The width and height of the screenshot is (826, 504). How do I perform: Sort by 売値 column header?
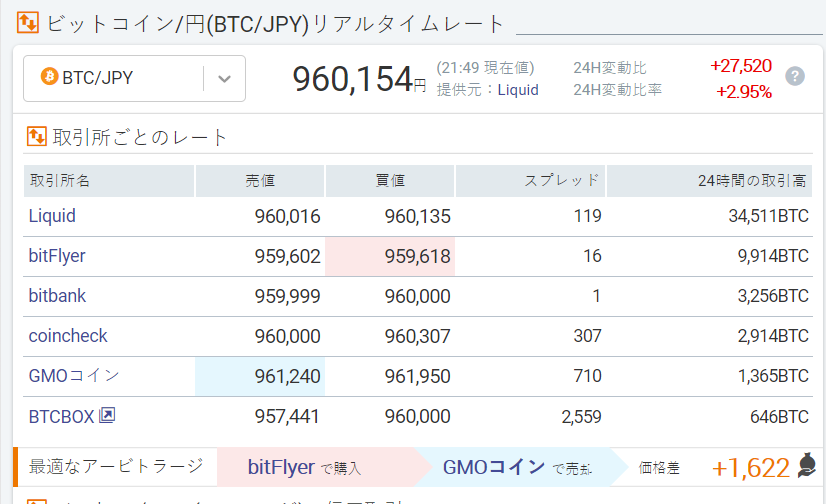coord(260,181)
